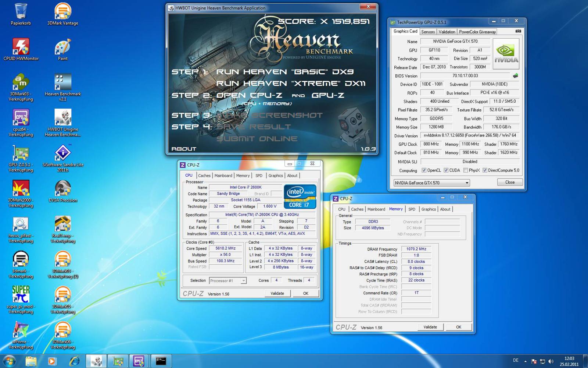Click Close button in GPU-Z
588x368 pixels.
point(510,182)
